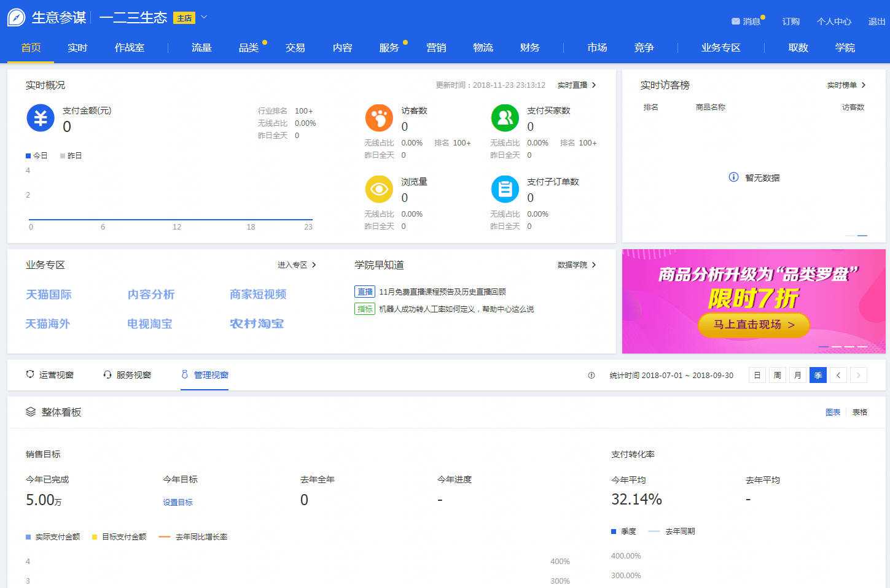Image resolution: width=890 pixels, height=588 pixels.
Task: Select the 季 time granularity button
Action: point(818,375)
